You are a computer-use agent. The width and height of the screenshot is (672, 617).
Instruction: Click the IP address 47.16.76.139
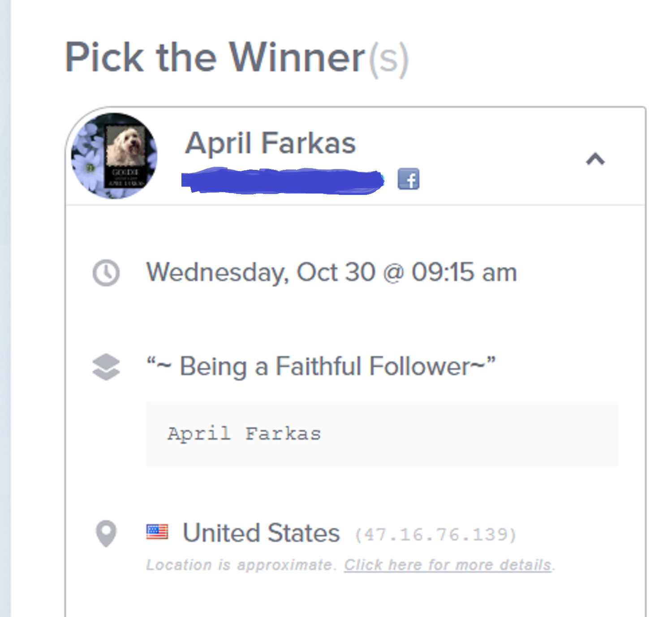(436, 535)
